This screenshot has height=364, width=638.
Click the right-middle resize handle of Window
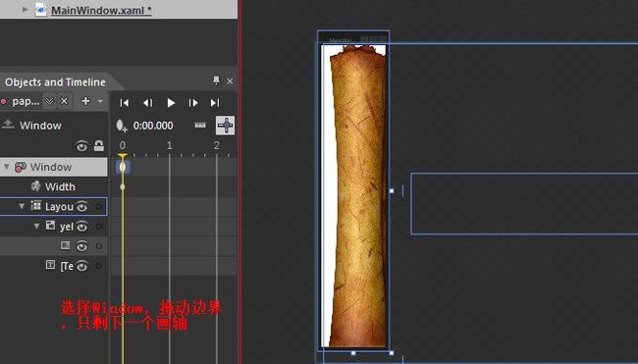pyautogui.click(x=392, y=190)
